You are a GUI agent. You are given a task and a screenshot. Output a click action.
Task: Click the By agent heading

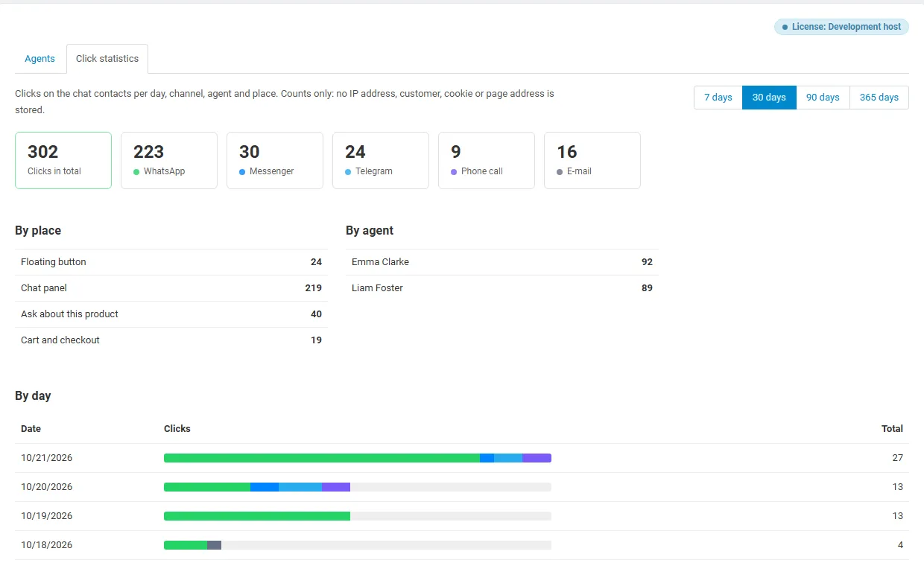click(x=370, y=231)
